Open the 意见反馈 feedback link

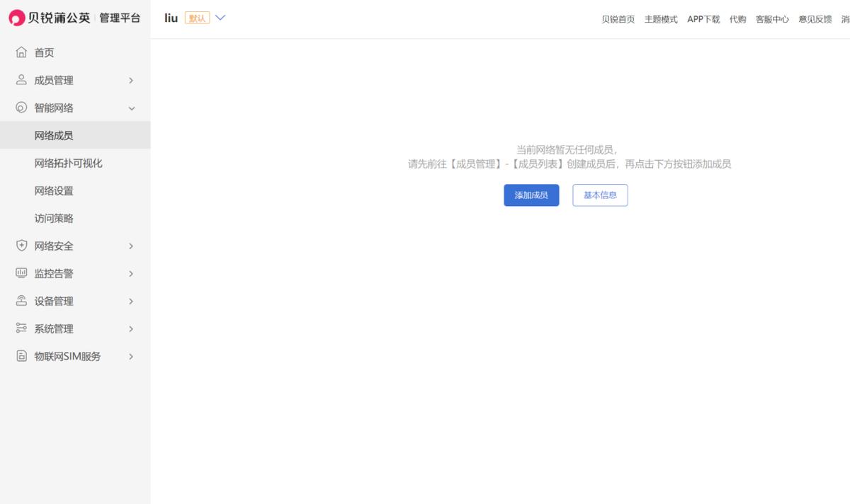click(x=815, y=19)
